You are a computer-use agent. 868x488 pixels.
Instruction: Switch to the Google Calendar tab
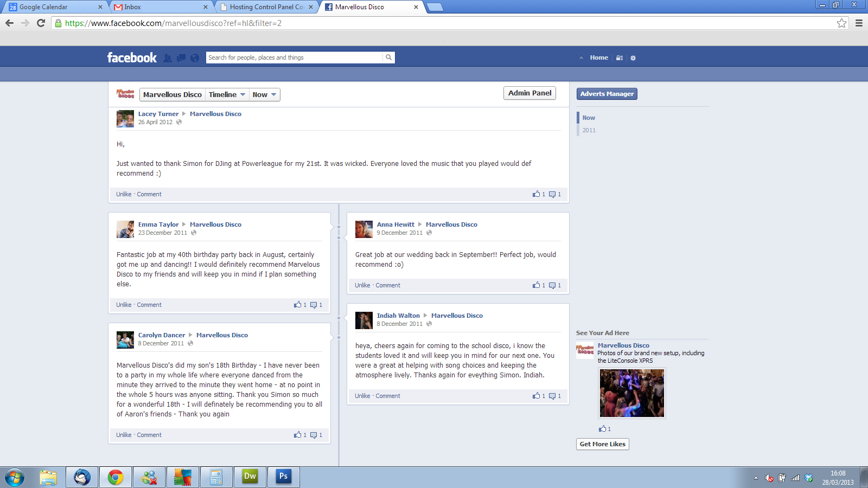pyautogui.click(x=55, y=7)
